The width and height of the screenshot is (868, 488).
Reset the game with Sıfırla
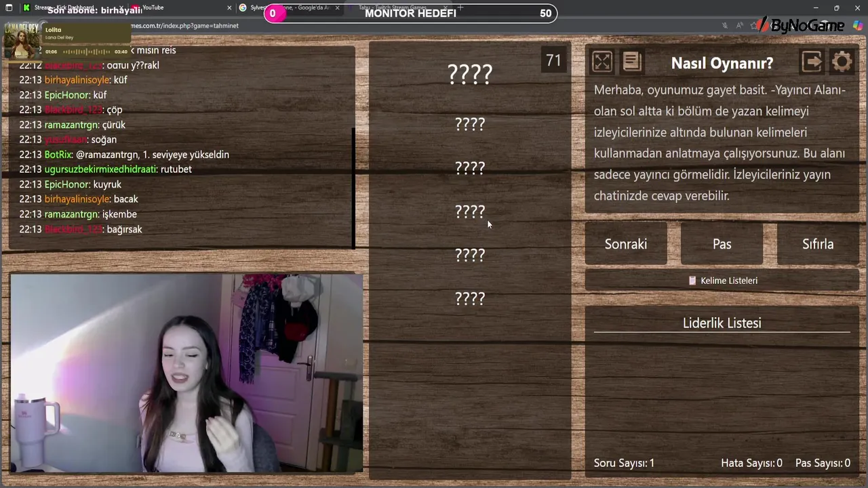pyautogui.click(x=818, y=244)
